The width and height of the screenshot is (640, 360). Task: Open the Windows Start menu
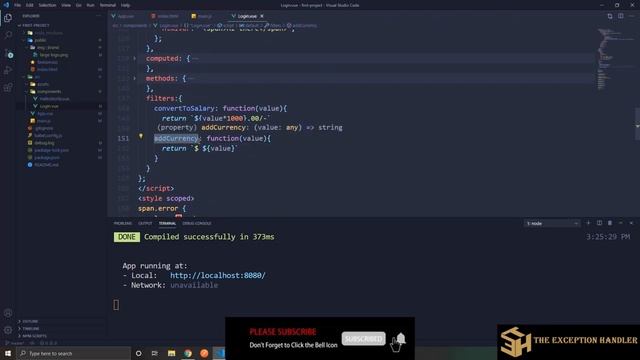point(8,353)
